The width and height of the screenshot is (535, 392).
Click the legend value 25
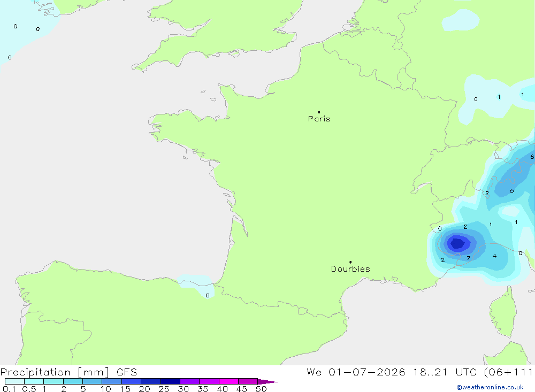point(164,389)
